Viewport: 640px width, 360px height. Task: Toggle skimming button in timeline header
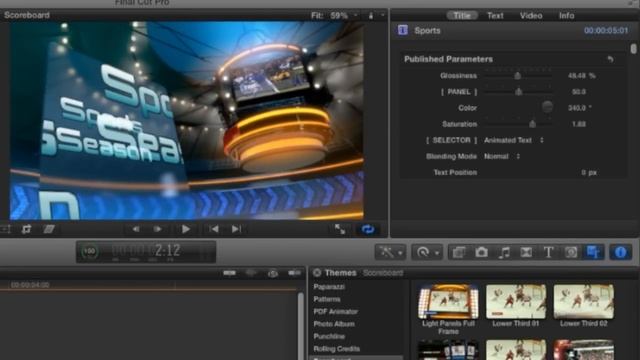click(x=229, y=273)
